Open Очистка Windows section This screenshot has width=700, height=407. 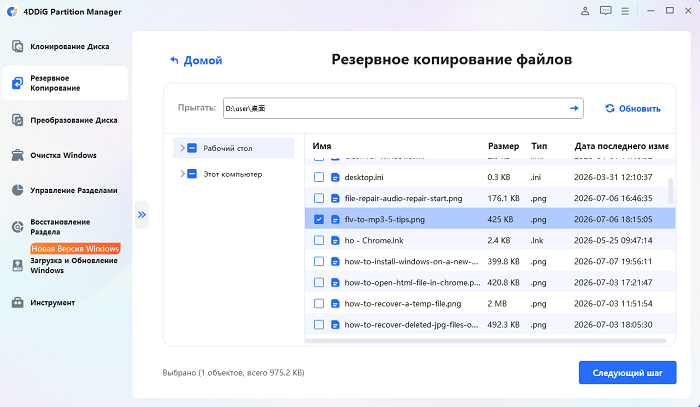(65, 155)
